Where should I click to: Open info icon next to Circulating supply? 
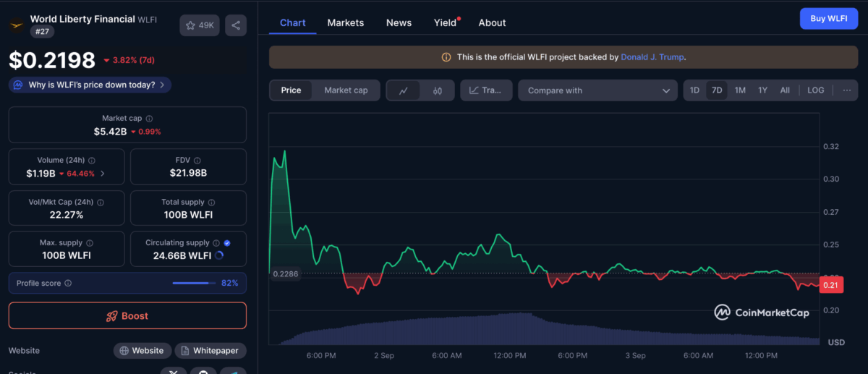click(216, 243)
